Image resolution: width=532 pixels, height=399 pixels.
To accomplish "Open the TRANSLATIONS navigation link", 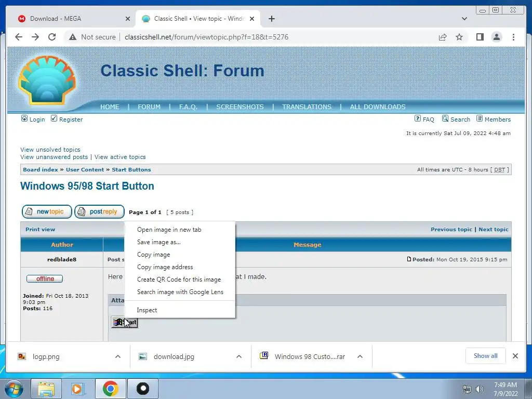I will pyautogui.click(x=307, y=107).
